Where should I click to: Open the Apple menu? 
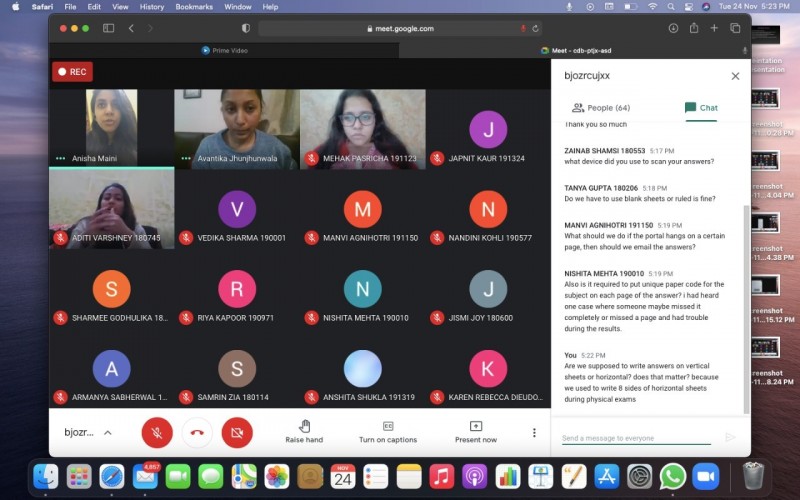[x=15, y=7]
